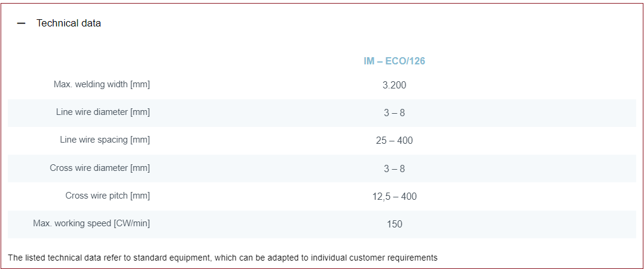
Task: Collapse the Technical data section minus icon
Action: tap(22, 23)
